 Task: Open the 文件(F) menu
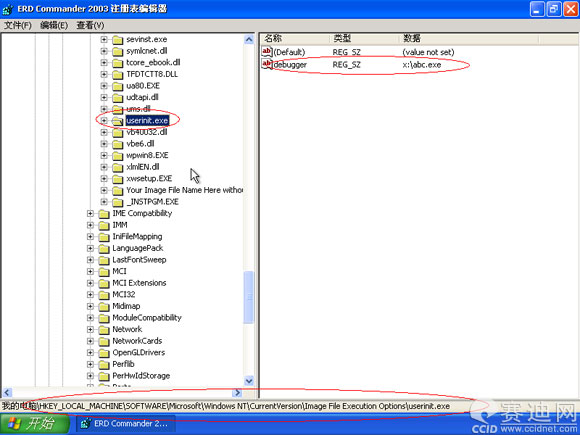tap(18, 25)
